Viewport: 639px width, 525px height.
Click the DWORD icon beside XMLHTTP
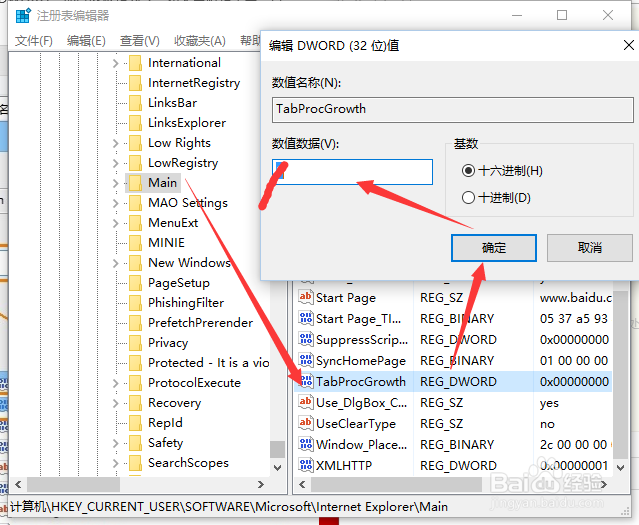(x=306, y=465)
